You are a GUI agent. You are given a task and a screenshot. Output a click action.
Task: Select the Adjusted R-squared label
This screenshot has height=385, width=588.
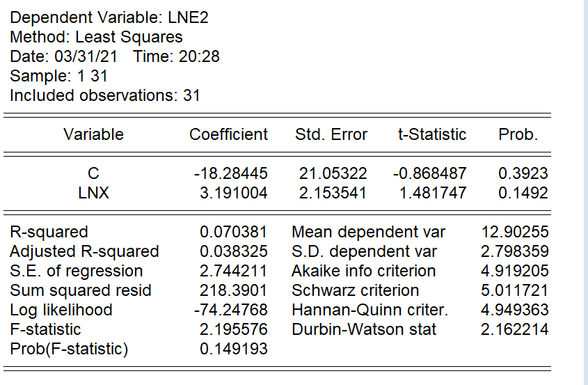84,251
